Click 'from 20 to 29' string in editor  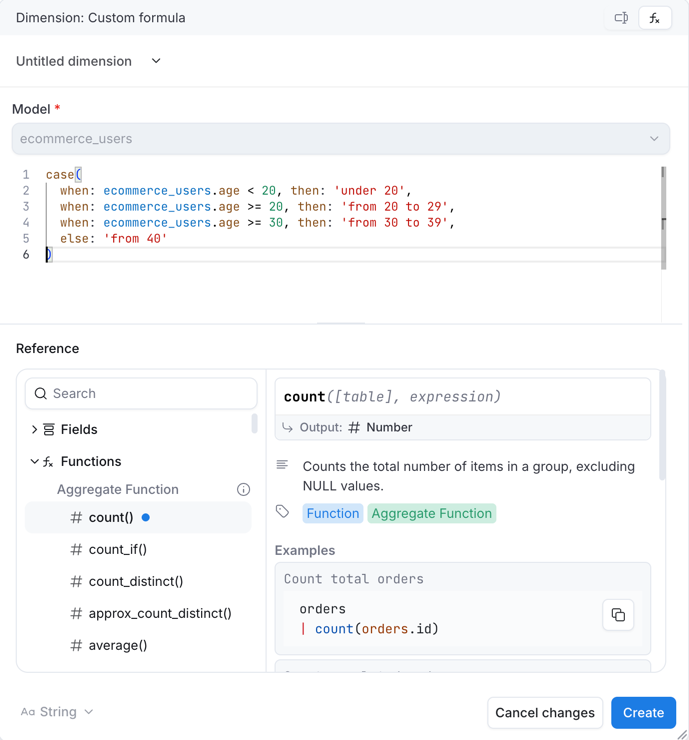394,207
